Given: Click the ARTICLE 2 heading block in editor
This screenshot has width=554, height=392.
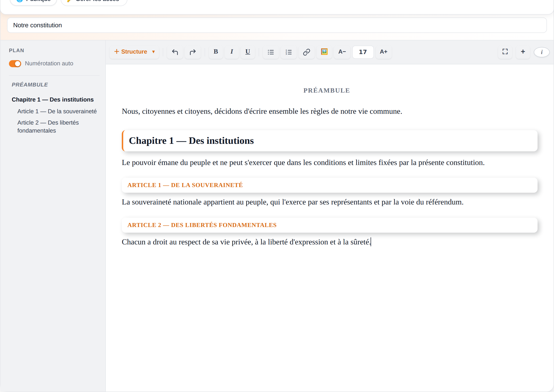Looking at the screenshot, I should pos(330,225).
